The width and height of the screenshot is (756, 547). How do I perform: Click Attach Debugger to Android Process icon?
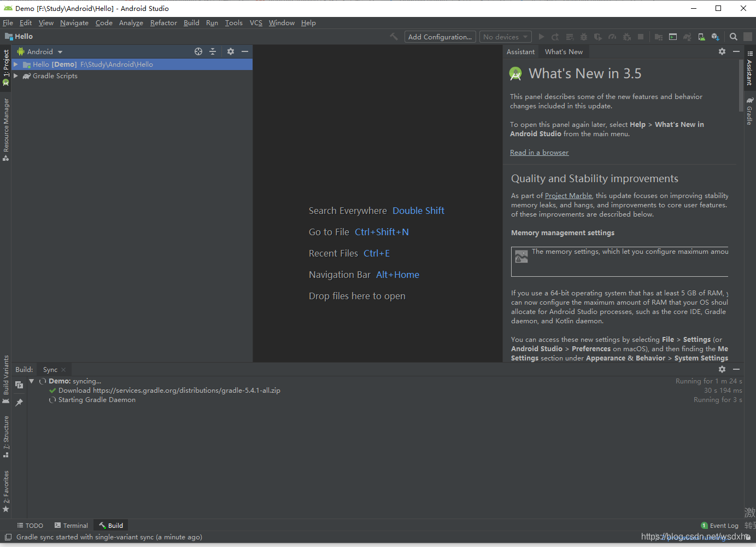click(x=626, y=37)
